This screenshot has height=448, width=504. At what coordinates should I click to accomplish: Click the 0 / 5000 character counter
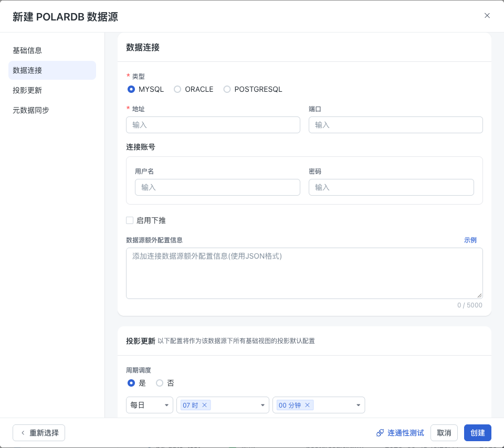point(469,305)
